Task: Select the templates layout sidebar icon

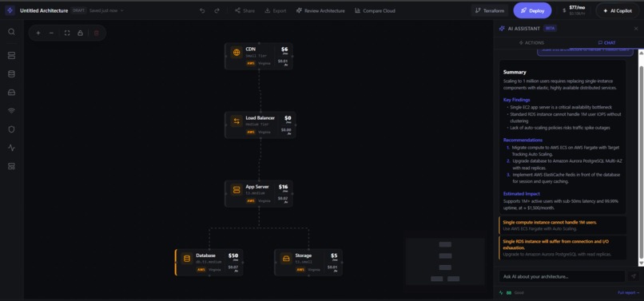Action: (11, 166)
